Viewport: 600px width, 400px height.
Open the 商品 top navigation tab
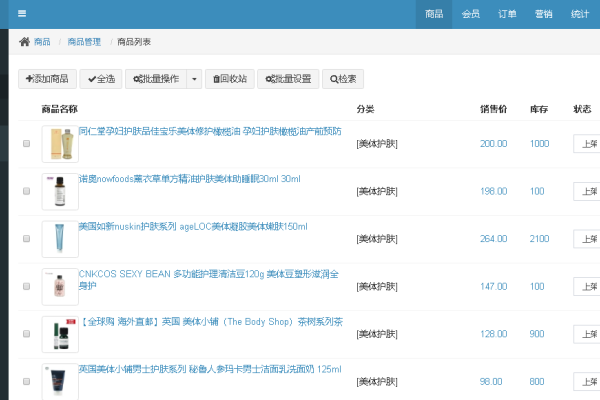(x=434, y=14)
